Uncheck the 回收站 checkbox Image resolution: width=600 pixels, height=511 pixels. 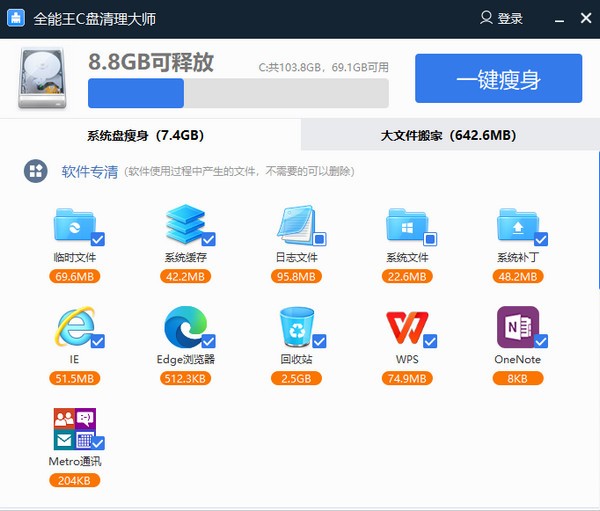click(x=320, y=341)
